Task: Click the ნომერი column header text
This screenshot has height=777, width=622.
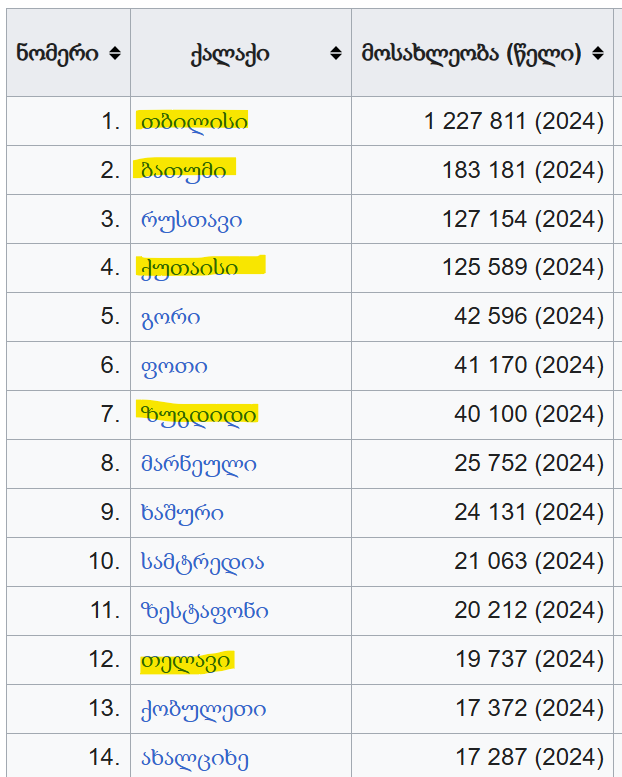Action: pyautogui.click(x=57, y=54)
